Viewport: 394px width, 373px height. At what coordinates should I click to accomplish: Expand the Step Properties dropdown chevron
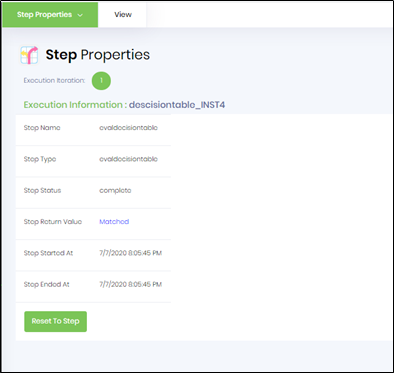(x=80, y=15)
